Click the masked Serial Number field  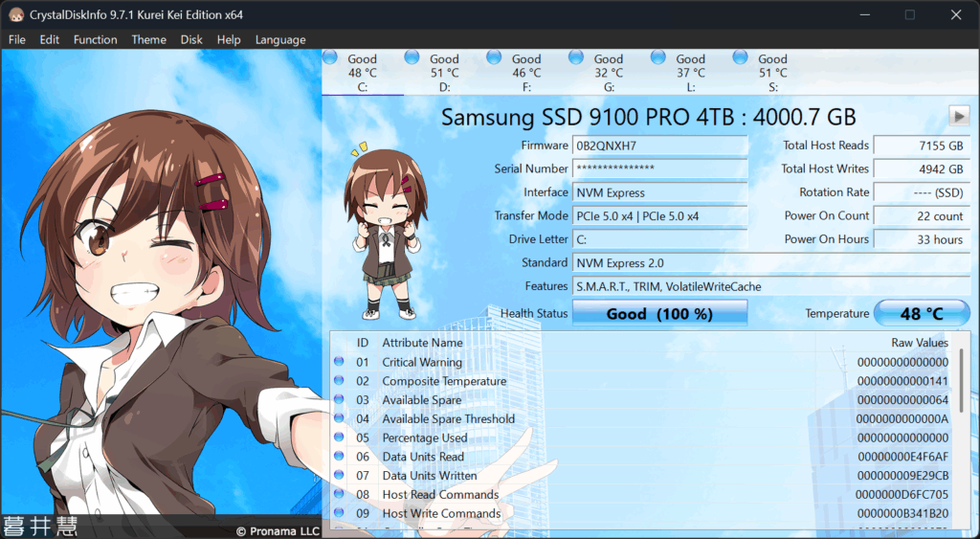[660, 168]
